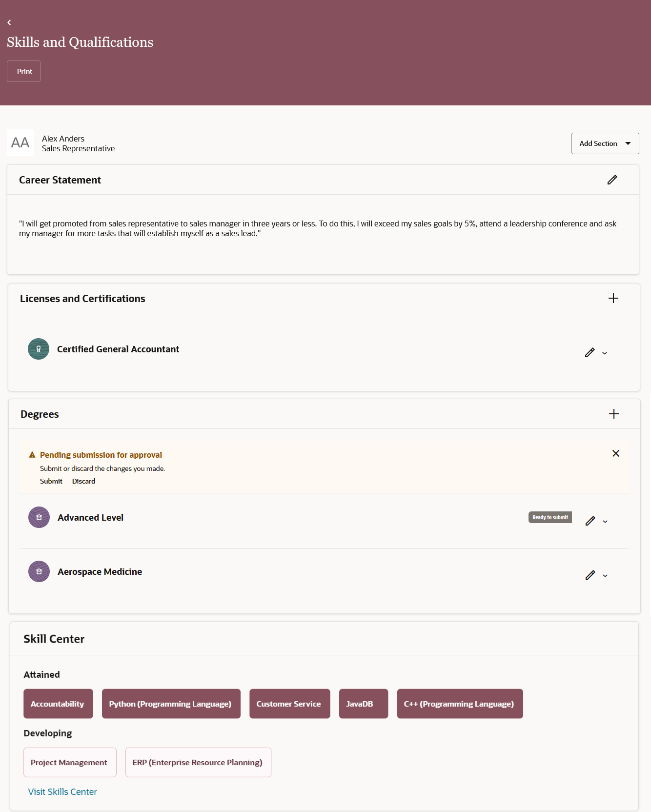The image size is (651, 812).
Task: Submit the pending degree changes
Action: tap(51, 481)
